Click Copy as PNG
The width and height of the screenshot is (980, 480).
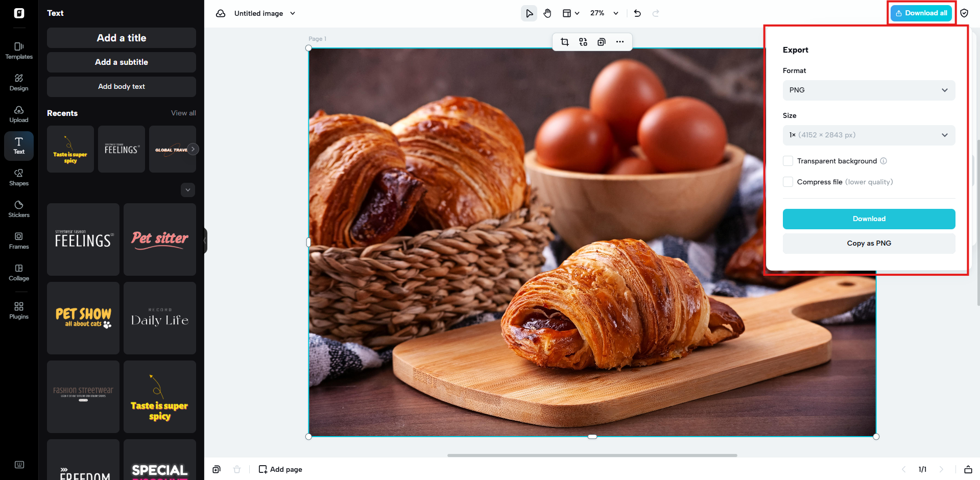[869, 244]
